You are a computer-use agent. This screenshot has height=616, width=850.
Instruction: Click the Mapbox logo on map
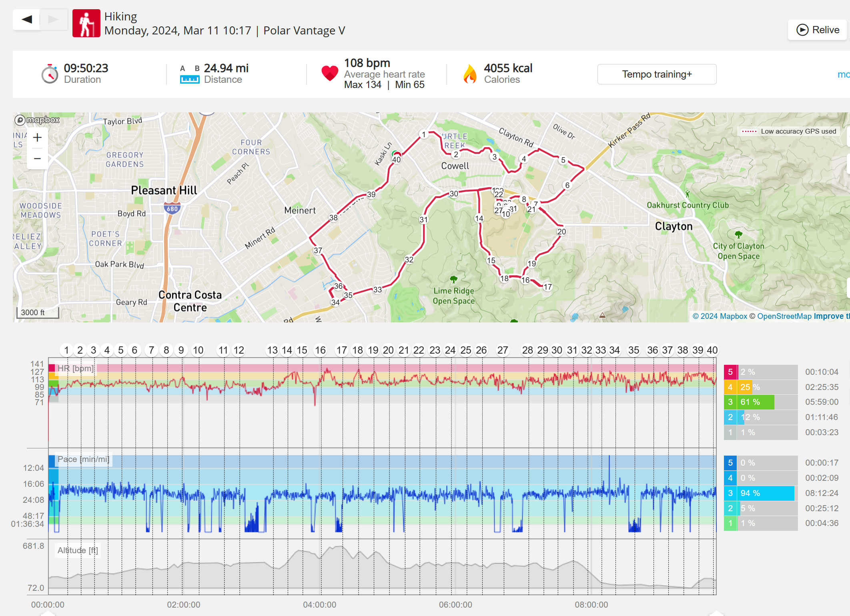pos(37,120)
